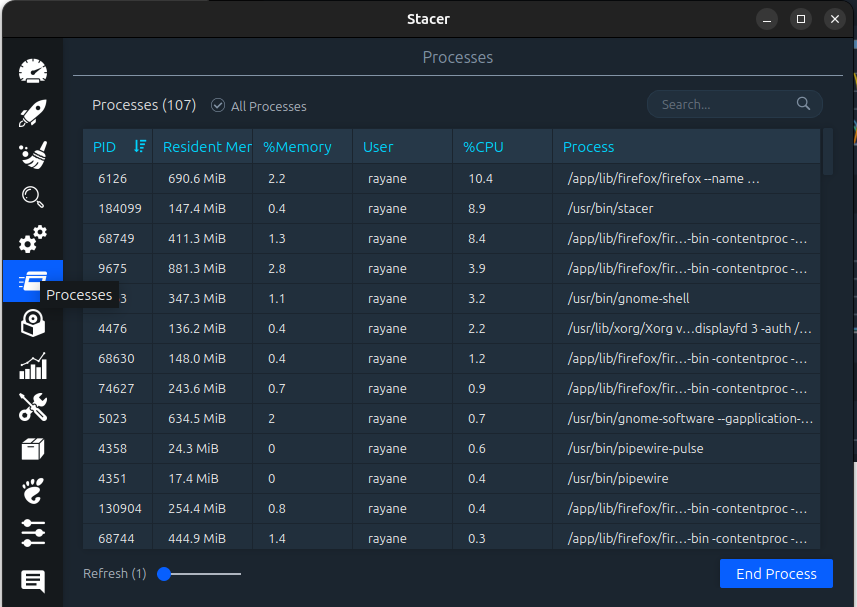The height and width of the screenshot is (607, 857).
Task: Click PID 68630 cell
Action: pos(116,358)
